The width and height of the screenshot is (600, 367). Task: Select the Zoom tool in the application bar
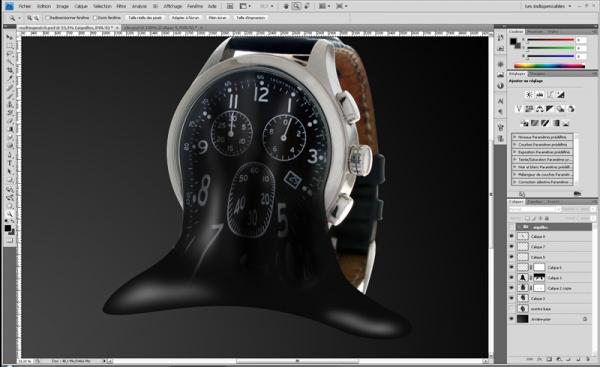click(x=296, y=6)
